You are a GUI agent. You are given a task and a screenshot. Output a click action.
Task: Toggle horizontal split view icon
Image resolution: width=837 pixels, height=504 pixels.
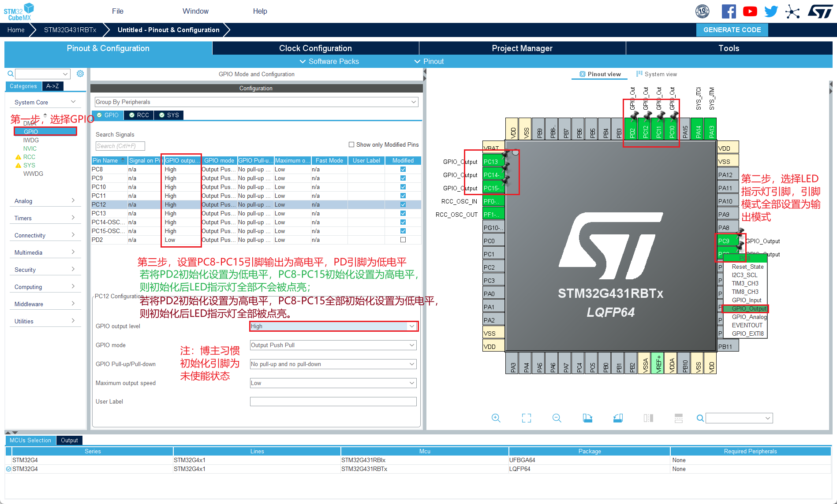[679, 418]
